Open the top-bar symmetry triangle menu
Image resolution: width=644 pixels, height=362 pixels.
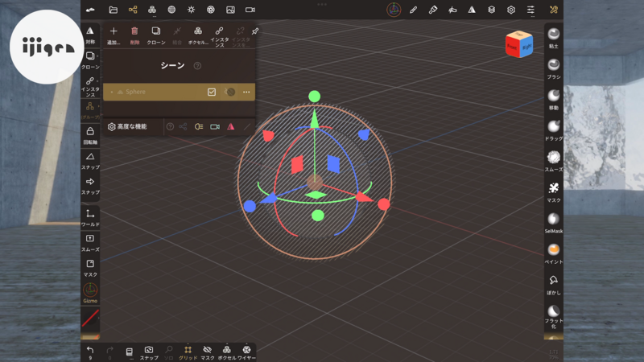pos(472,10)
